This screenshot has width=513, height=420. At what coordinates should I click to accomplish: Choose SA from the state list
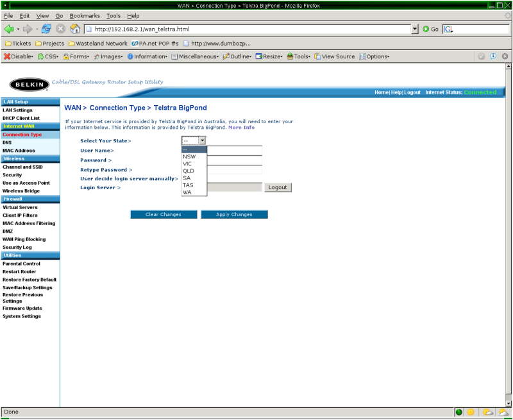click(x=194, y=178)
